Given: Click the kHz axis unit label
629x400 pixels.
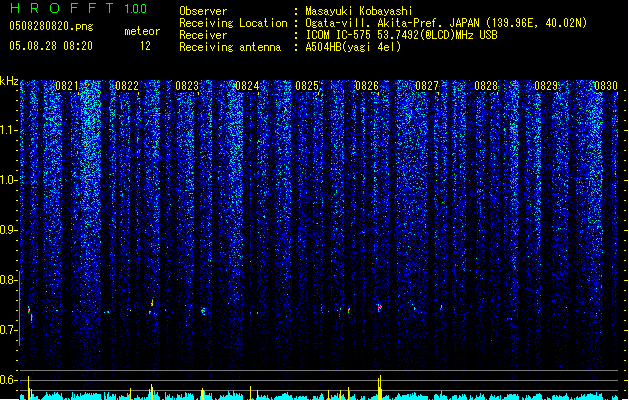Looking at the screenshot, I should coord(9,81).
